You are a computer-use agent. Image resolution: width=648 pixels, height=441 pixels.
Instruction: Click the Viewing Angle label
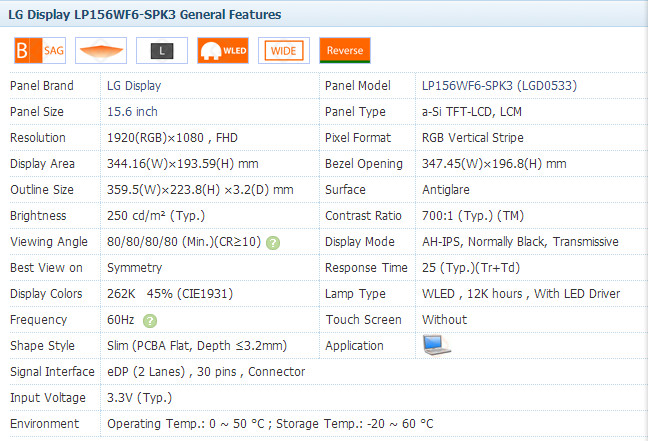coord(49,242)
